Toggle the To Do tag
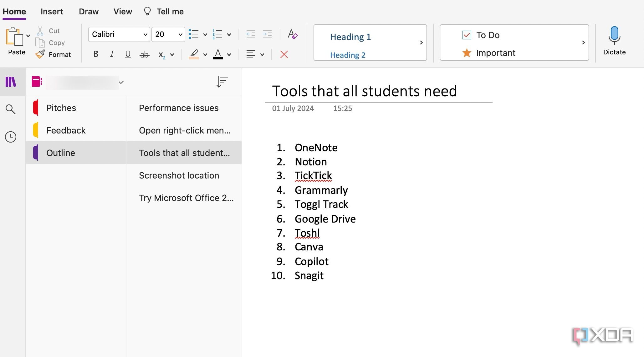Image resolution: width=644 pixels, height=357 pixels. click(482, 35)
